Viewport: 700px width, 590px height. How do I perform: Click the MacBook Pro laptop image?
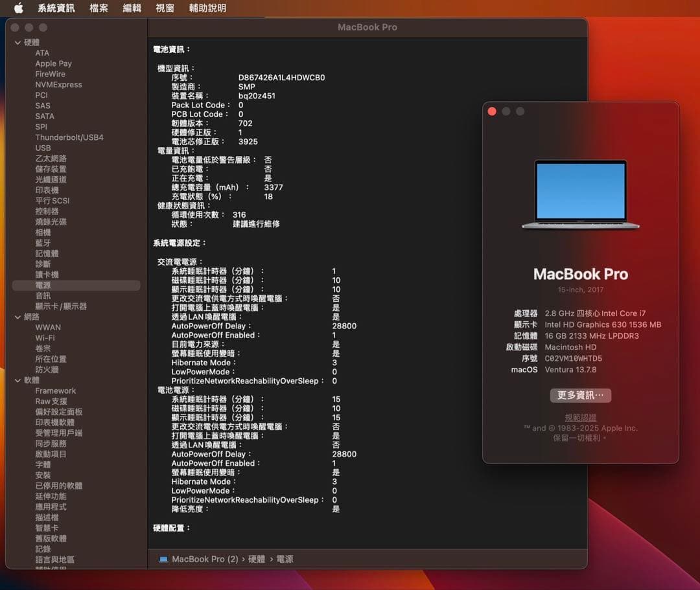tap(580, 195)
